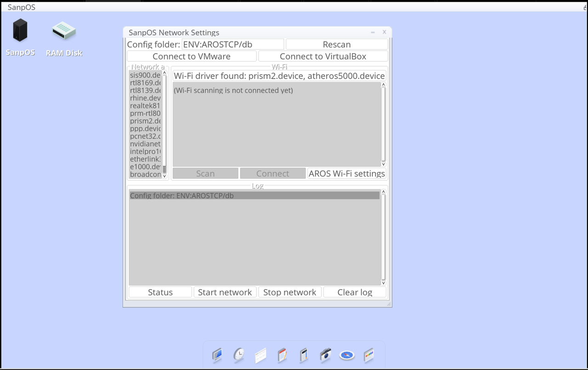This screenshot has width=588, height=370.
Task: Open the compass browser dock icon
Action: (347, 355)
